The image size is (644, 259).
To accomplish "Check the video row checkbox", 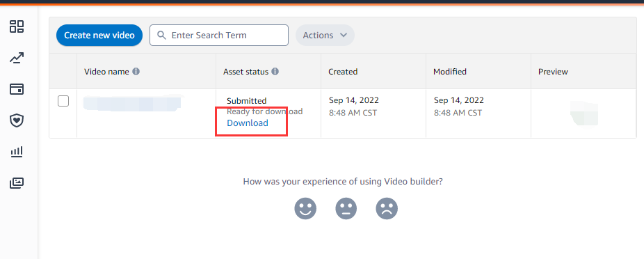I will click(x=63, y=101).
